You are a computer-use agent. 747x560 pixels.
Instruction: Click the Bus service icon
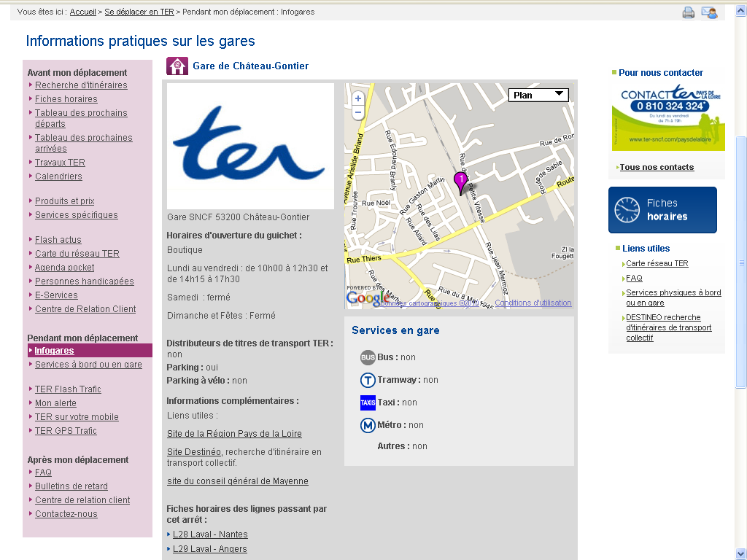pos(368,357)
